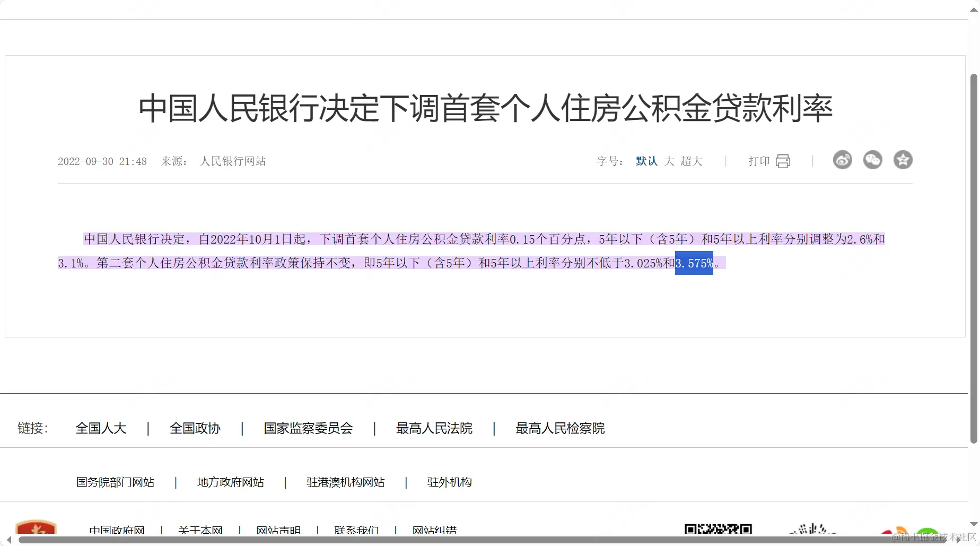Open the 中国政府网 footer link
Screen dimensions: 980x546
(x=117, y=530)
